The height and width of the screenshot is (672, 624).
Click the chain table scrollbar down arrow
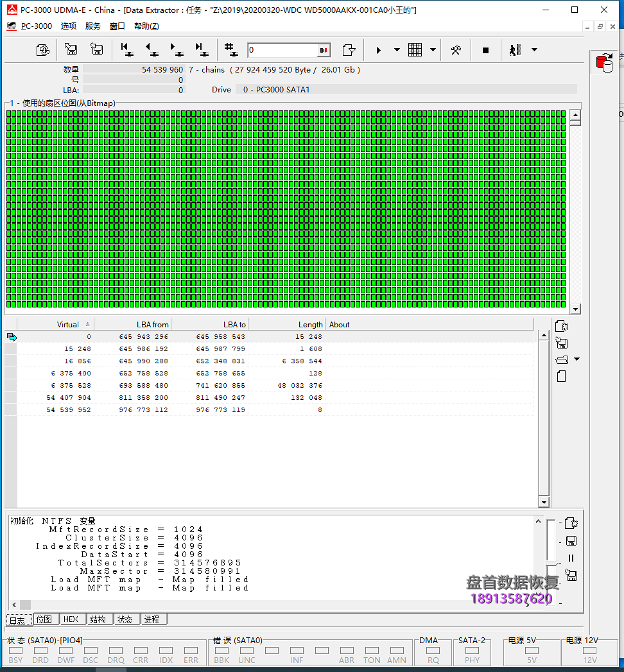544,503
